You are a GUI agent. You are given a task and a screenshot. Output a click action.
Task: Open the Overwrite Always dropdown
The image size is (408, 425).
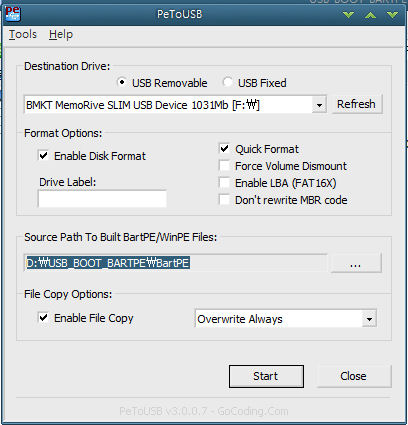286,319
